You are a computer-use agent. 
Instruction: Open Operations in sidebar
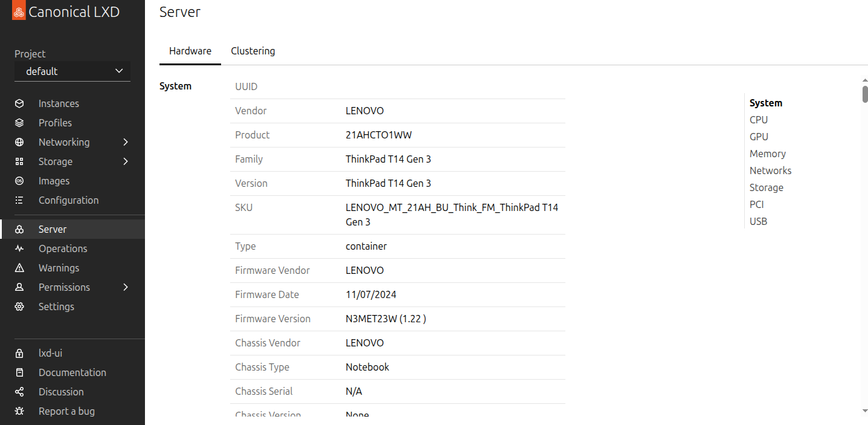(63, 248)
